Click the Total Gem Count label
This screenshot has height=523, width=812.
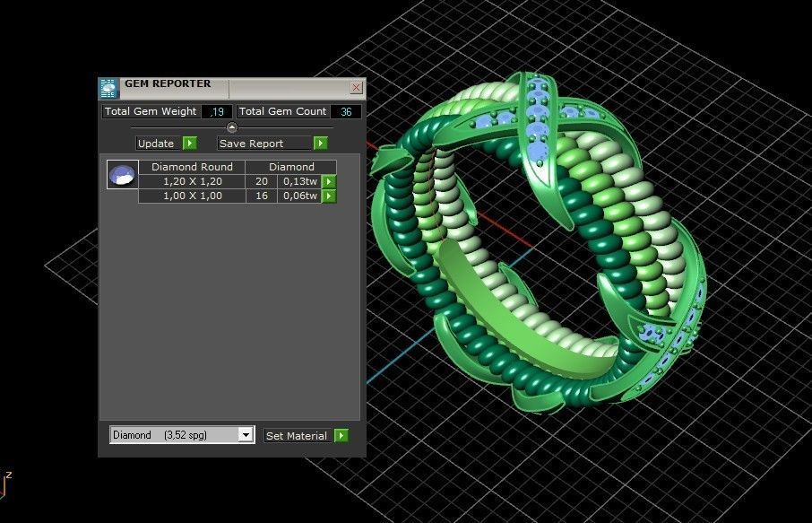pos(282,111)
